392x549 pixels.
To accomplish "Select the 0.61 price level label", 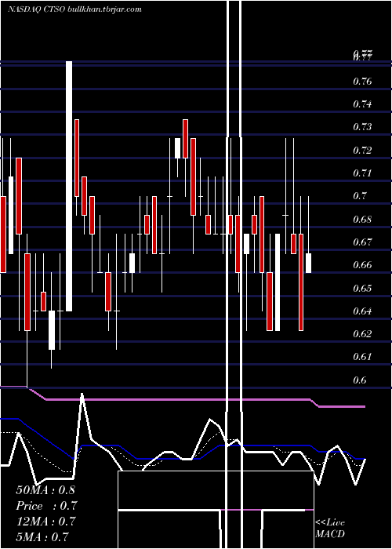I will [x=362, y=357].
